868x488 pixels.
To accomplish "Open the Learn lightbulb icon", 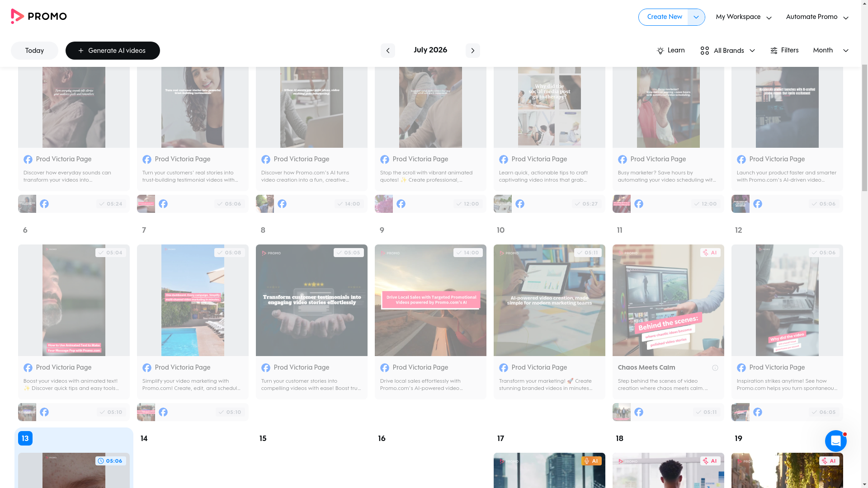I will pos(660,51).
